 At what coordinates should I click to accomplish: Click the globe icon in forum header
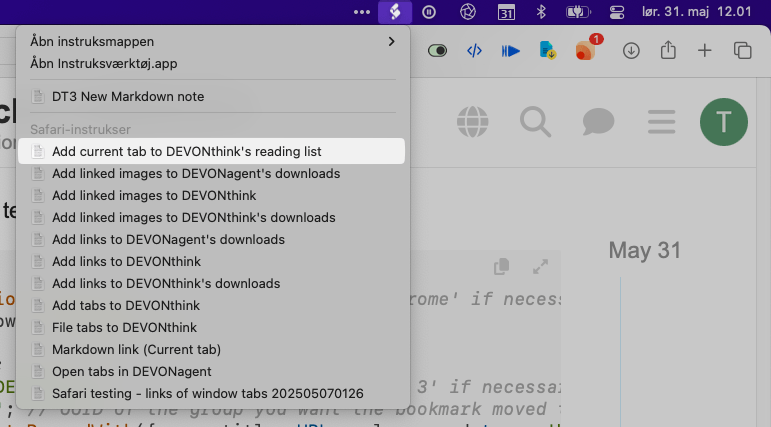click(x=473, y=122)
